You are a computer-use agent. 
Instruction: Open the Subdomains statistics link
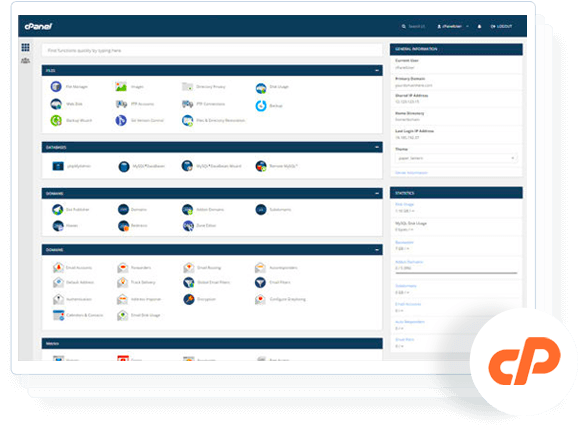coord(406,286)
